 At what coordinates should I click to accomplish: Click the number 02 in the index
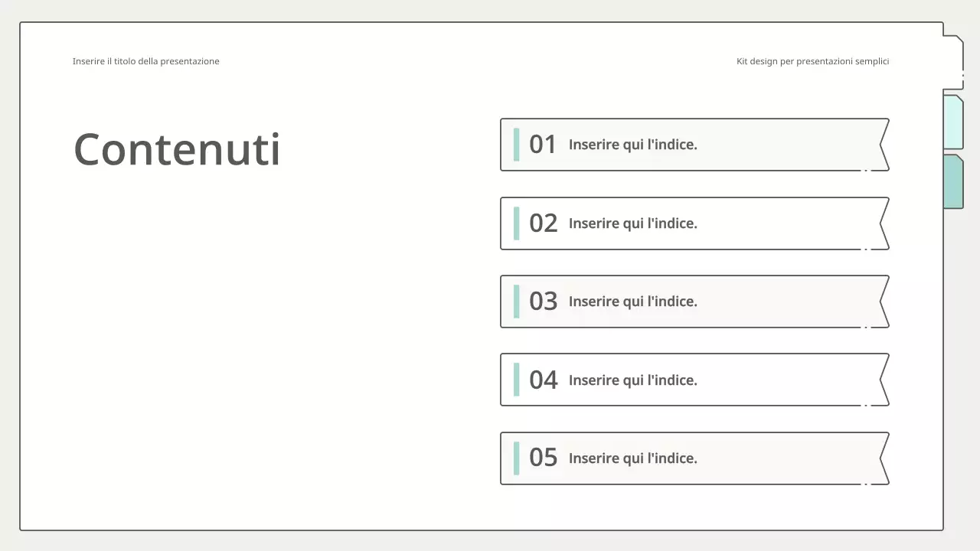coord(543,223)
